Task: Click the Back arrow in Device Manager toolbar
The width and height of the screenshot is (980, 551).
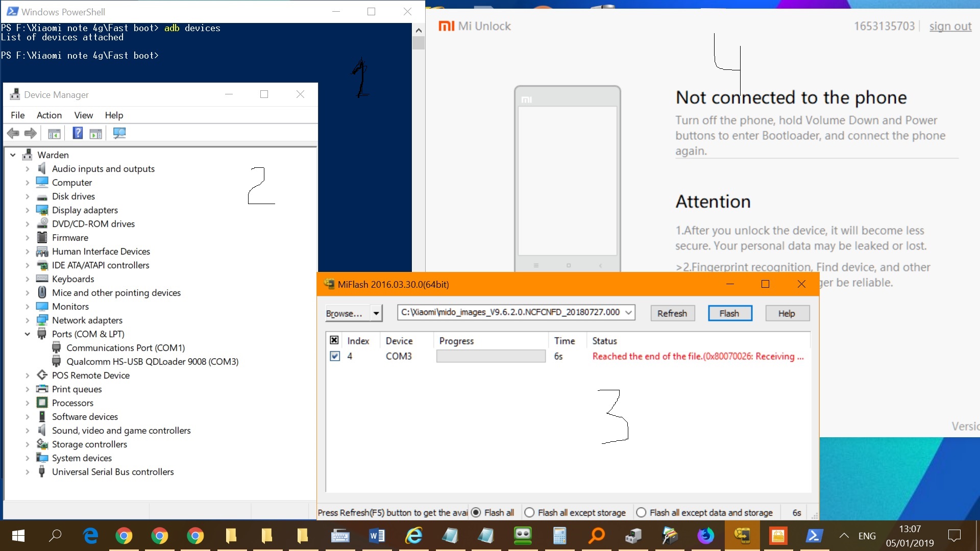Action: (x=13, y=134)
